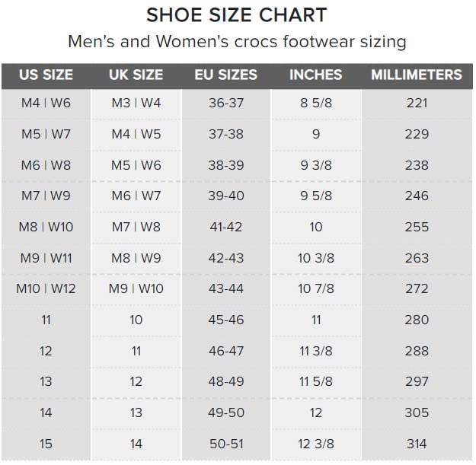Select the M5 | W6 UK size cell
This screenshot has height=465, width=476.
(136, 165)
